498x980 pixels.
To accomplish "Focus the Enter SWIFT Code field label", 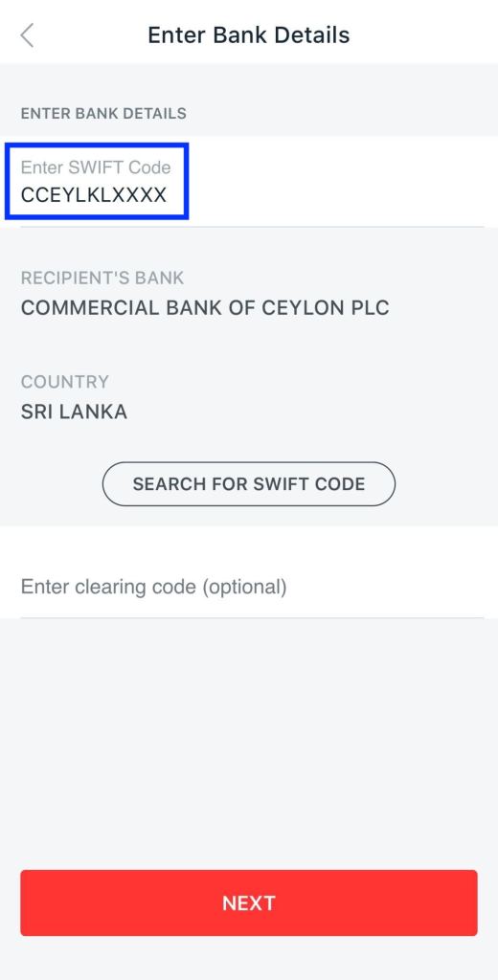I will (x=96, y=167).
